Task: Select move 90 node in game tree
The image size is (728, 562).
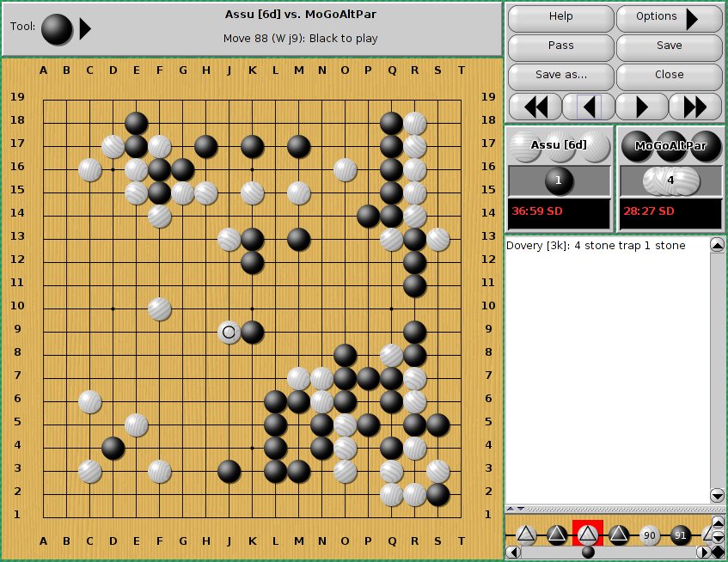Action: pyautogui.click(x=650, y=535)
